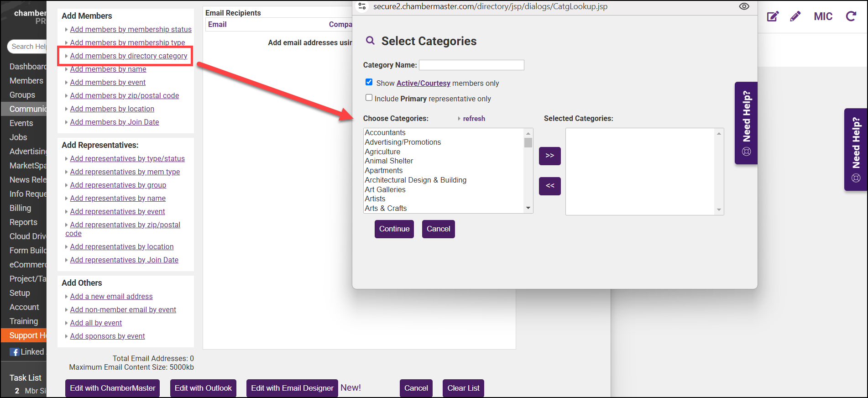Uncheck Show Active/Courtesy members only
The image size is (868, 398).
coord(369,82)
